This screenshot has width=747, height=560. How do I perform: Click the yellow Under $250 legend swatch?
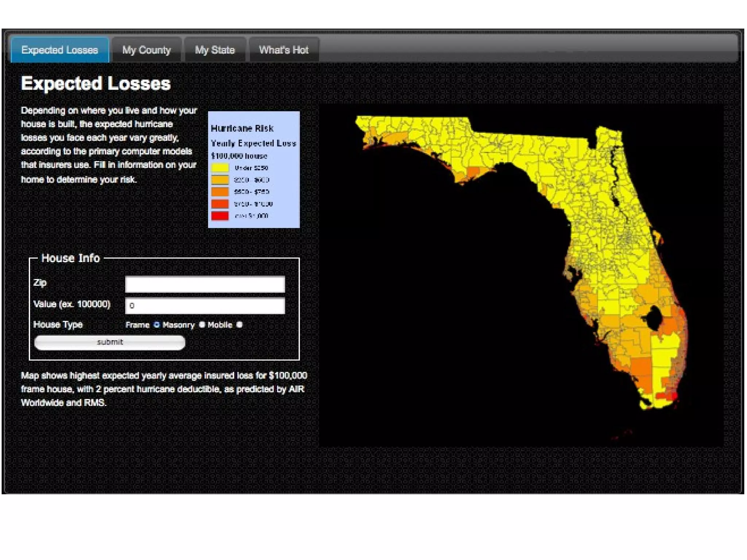coord(220,168)
